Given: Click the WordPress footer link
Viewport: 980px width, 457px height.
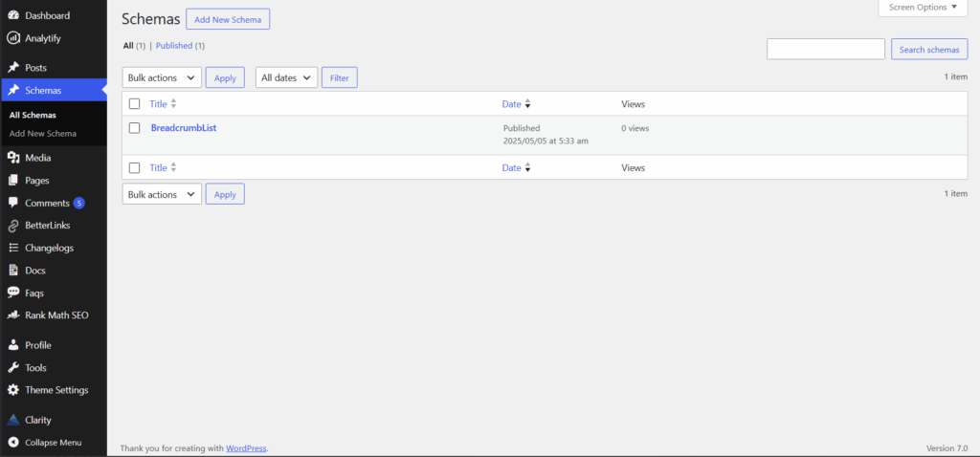Looking at the screenshot, I should 246,448.
